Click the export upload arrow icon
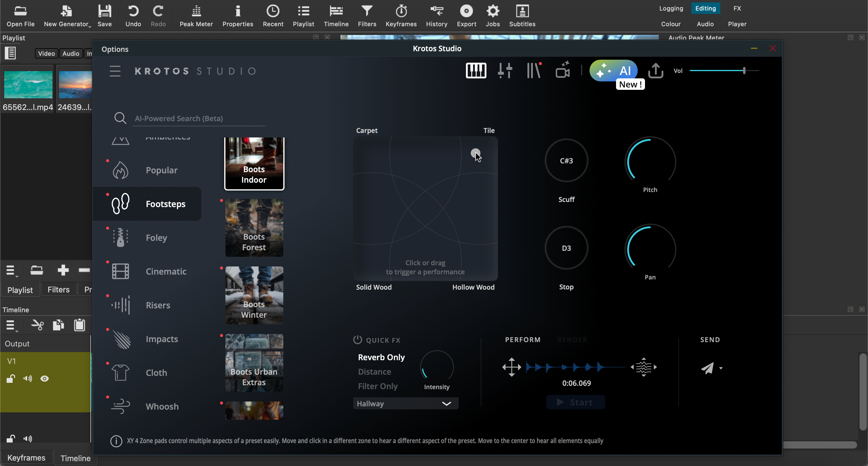Image resolution: width=868 pixels, height=466 pixels. click(x=656, y=71)
